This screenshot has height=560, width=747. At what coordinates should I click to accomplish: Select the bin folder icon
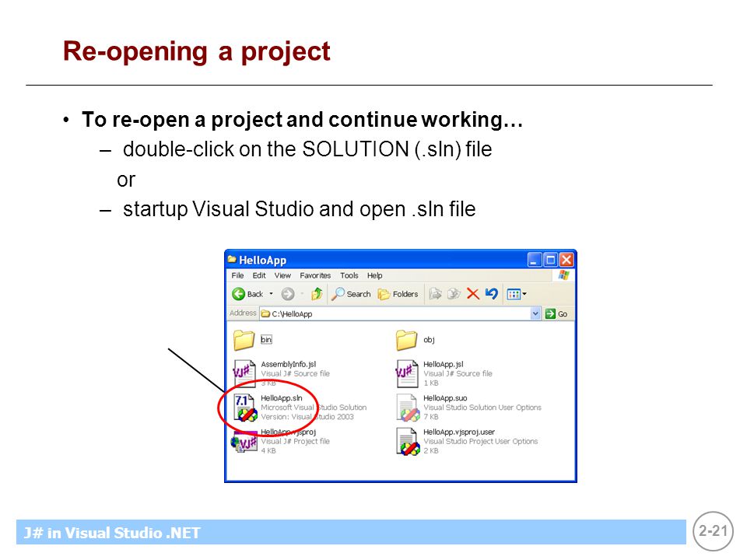point(244,340)
